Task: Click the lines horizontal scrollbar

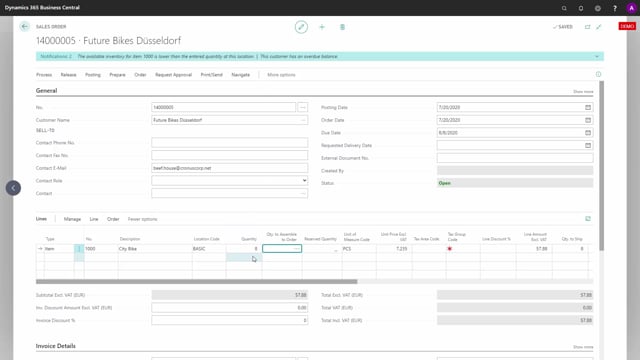Action: [x=196, y=282]
